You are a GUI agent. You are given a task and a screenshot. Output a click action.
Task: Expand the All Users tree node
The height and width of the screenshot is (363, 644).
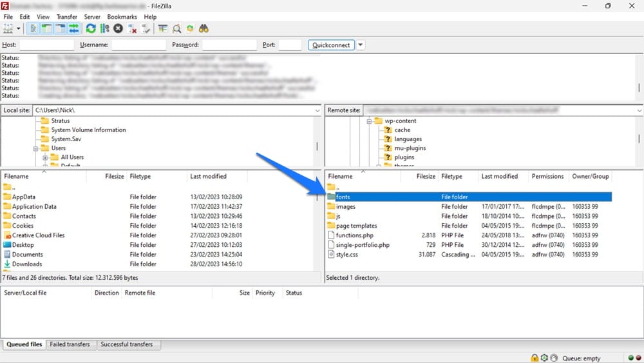click(x=46, y=157)
